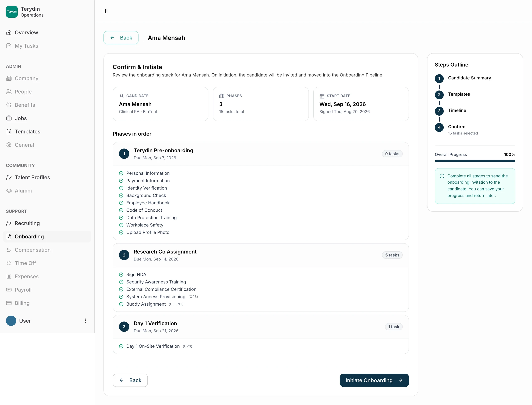Click Initiate Onboarding button
The width and height of the screenshot is (532, 405).
tap(374, 380)
